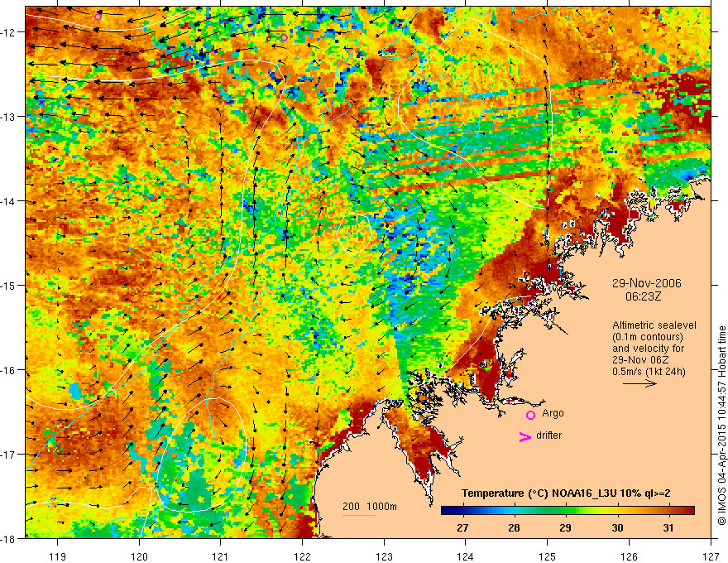
Task: Click the latitude label -13
Action: tap(9, 117)
